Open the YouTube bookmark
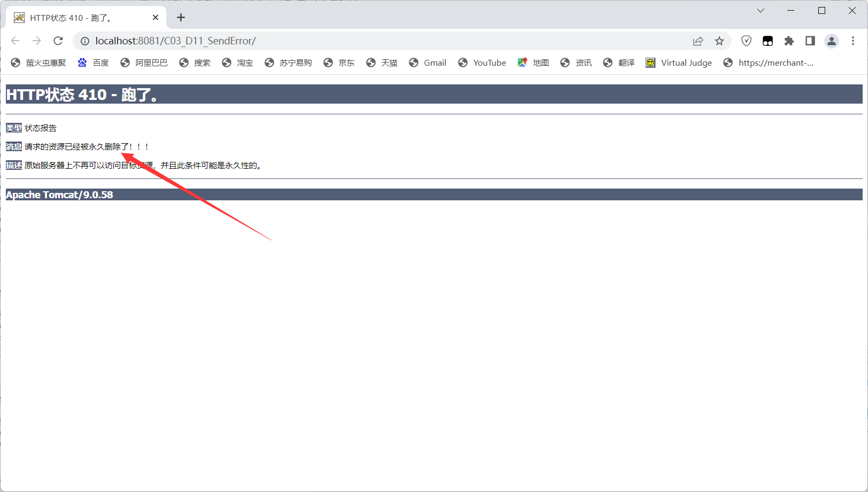Screen dimensions: 868x492 (x=483, y=63)
